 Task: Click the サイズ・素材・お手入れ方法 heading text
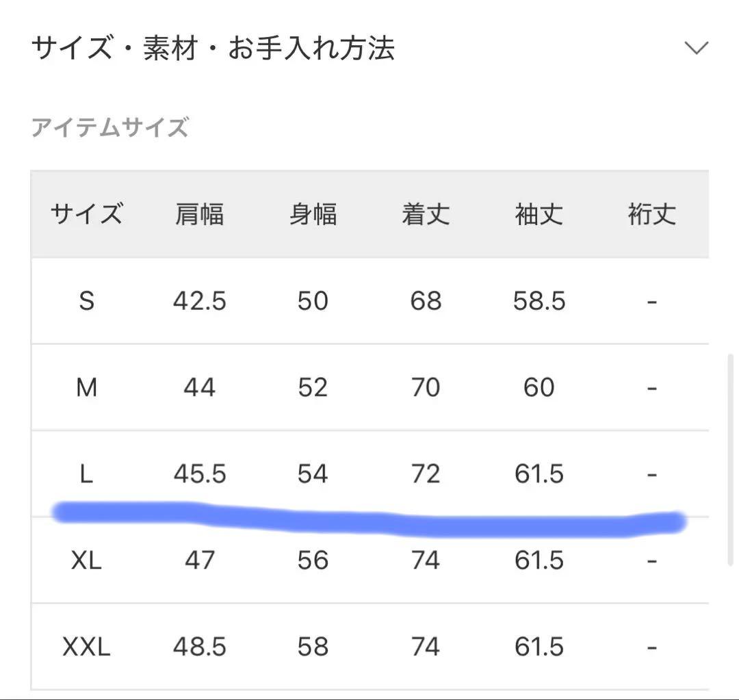pos(213,49)
